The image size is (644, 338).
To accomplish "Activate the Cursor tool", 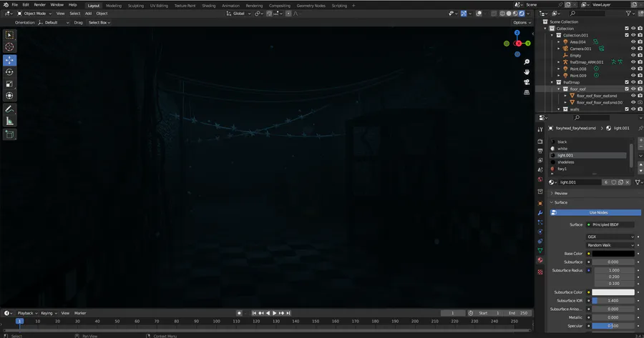I will click(9, 47).
